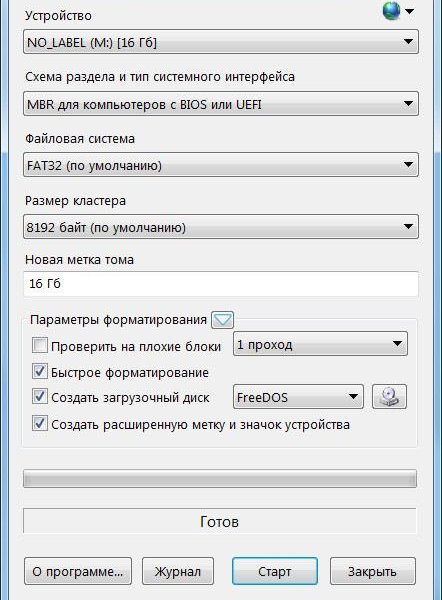Screen dimensions: 442x600
Task: Open the Устройство device dropdown
Action: (221, 42)
